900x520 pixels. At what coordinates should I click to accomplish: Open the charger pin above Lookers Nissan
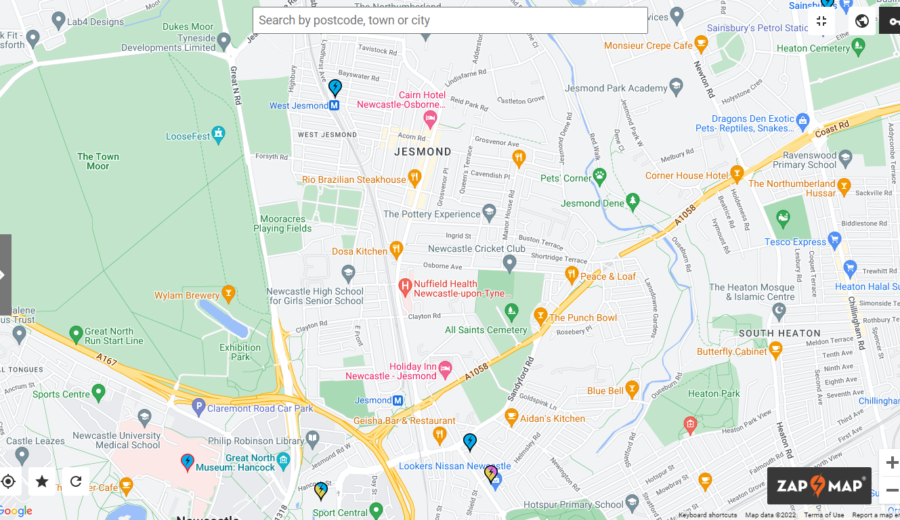point(470,441)
